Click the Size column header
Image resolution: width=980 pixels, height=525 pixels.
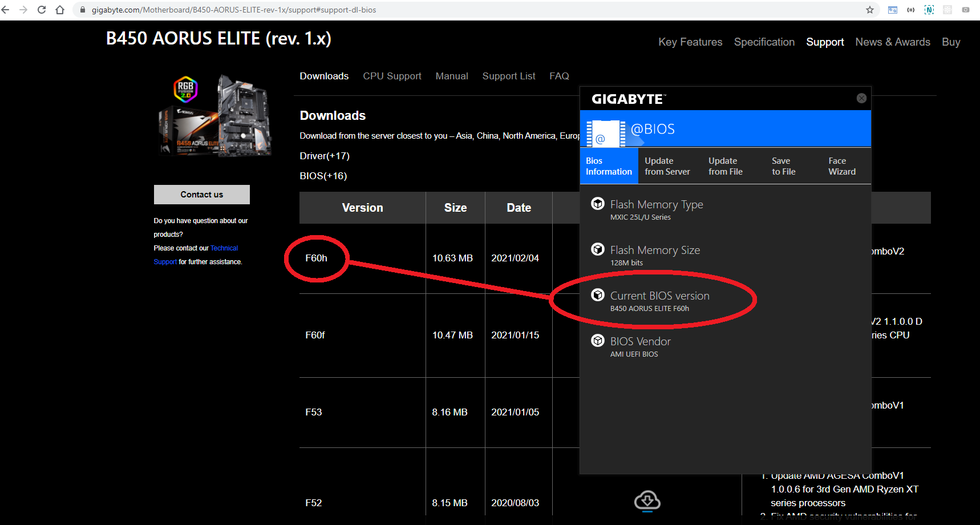[455, 208]
